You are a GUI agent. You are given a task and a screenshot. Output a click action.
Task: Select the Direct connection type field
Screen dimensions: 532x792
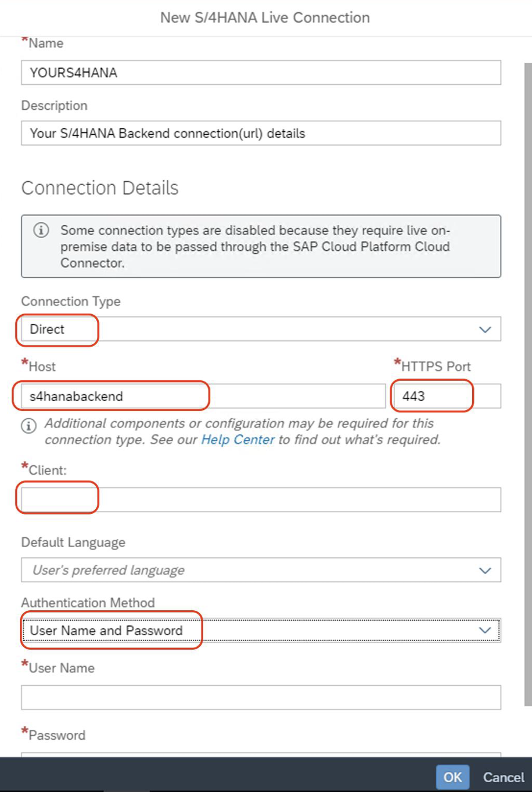click(x=261, y=329)
